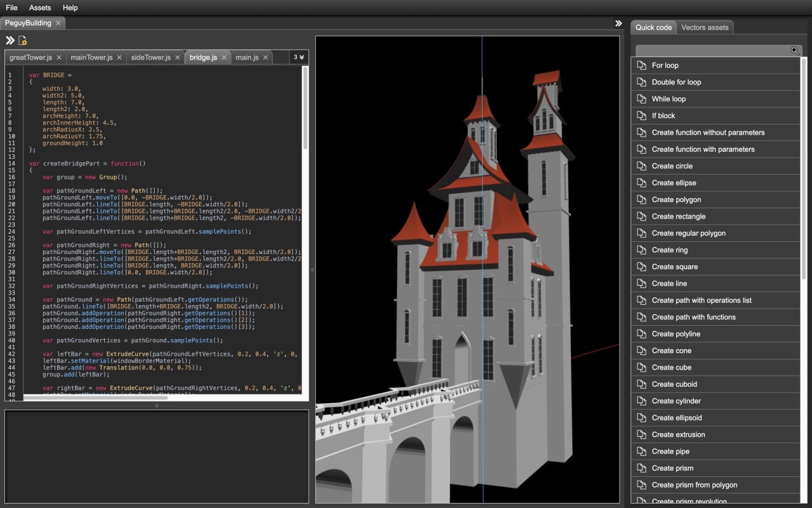Close the sideTower.js tab
Screen dimensions: 812x508
tap(177, 57)
